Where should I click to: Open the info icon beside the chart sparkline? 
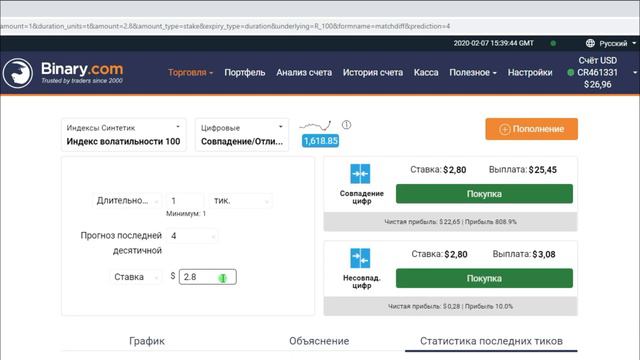pyautogui.click(x=346, y=124)
